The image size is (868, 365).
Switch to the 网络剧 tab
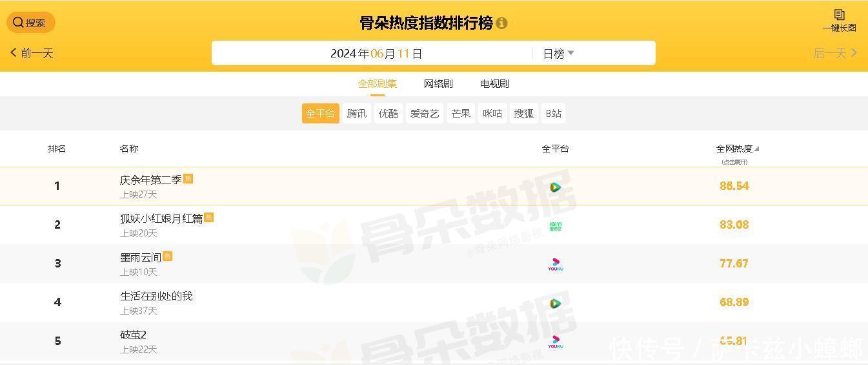point(438,84)
